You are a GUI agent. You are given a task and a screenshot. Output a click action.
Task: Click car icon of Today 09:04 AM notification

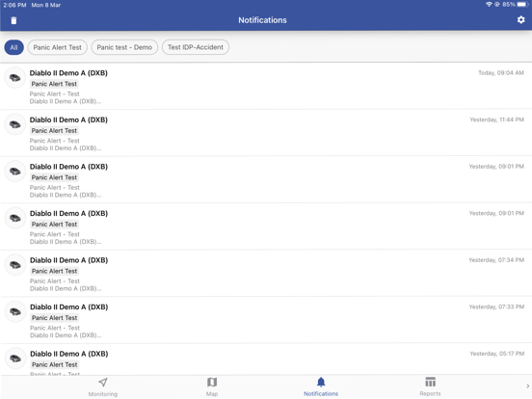[14, 78]
